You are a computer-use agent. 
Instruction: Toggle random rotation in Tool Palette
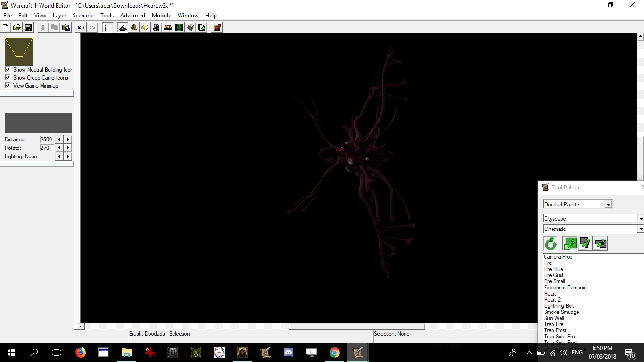click(551, 243)
